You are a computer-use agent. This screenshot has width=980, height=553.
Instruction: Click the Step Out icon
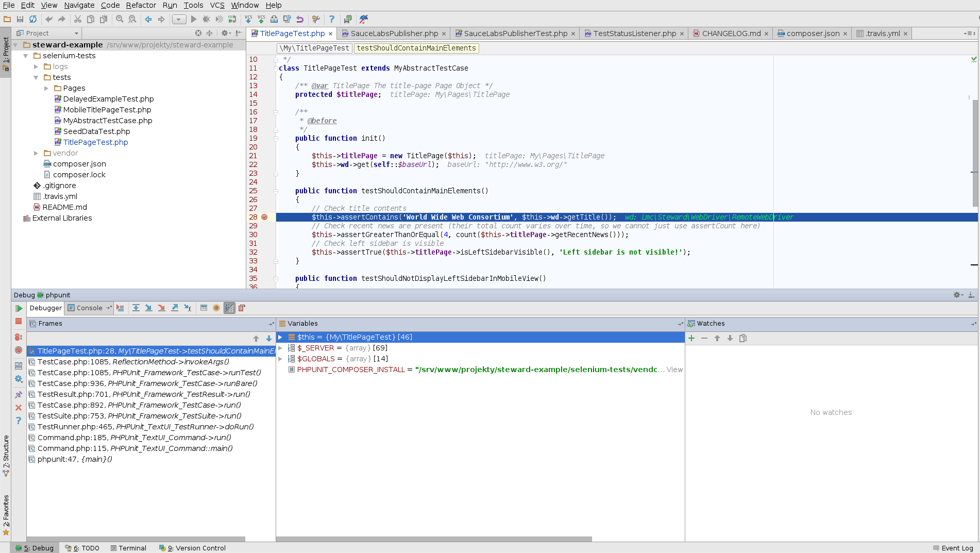click(x=175, y=308)
